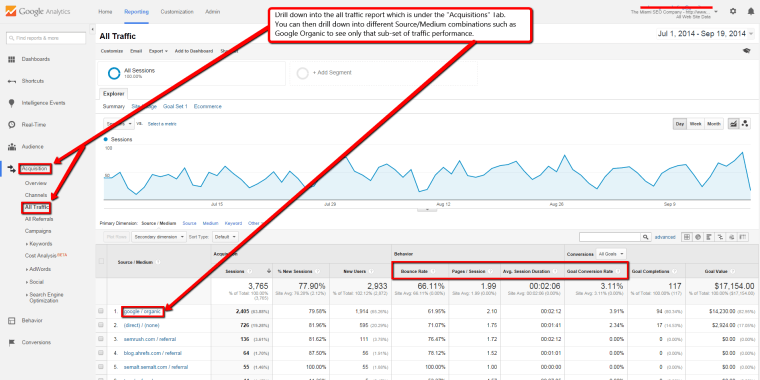Select the comparison view icon
The image size is (760, 380).
tap(721, 237)
